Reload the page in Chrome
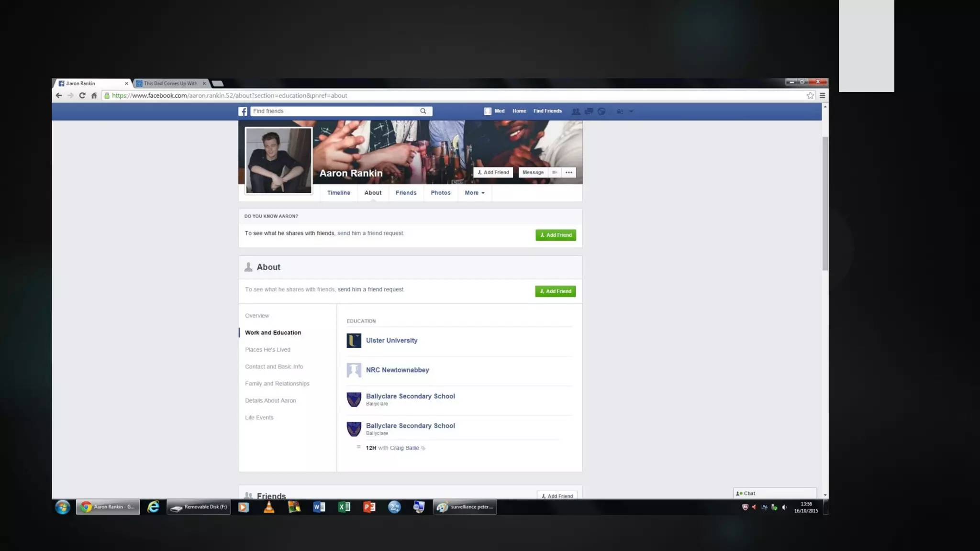 click(82, 96)
